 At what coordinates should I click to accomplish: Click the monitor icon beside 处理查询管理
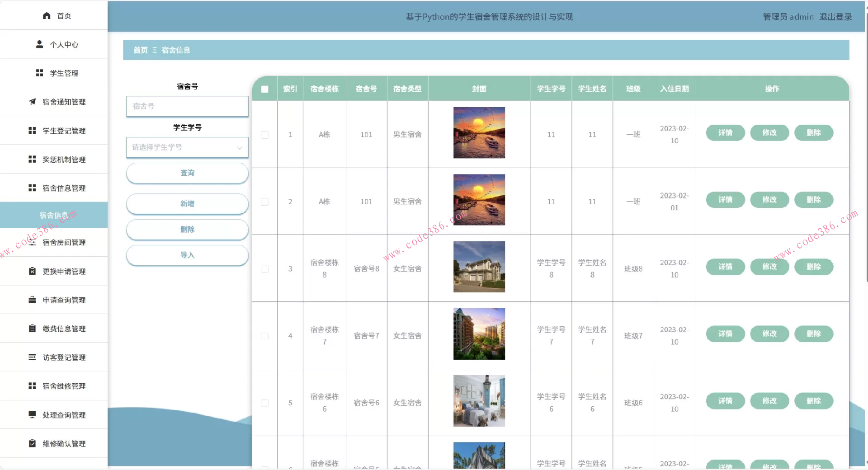tap(32, 414)
